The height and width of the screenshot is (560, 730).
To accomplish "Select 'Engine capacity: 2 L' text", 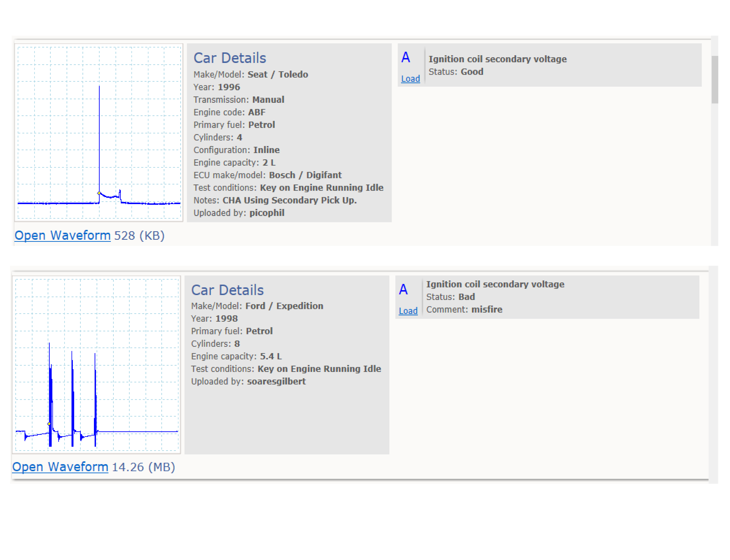I will (x=234, y=163).
